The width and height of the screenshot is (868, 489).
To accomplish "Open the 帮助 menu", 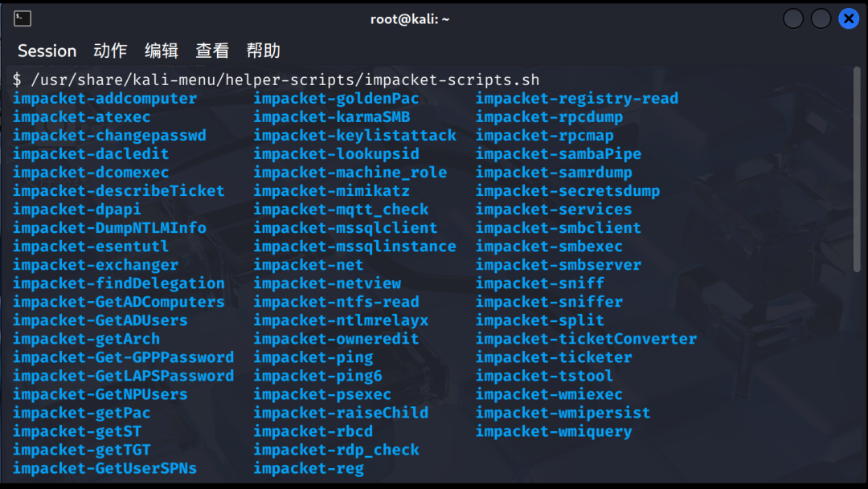I will click(x=263, y=51).
